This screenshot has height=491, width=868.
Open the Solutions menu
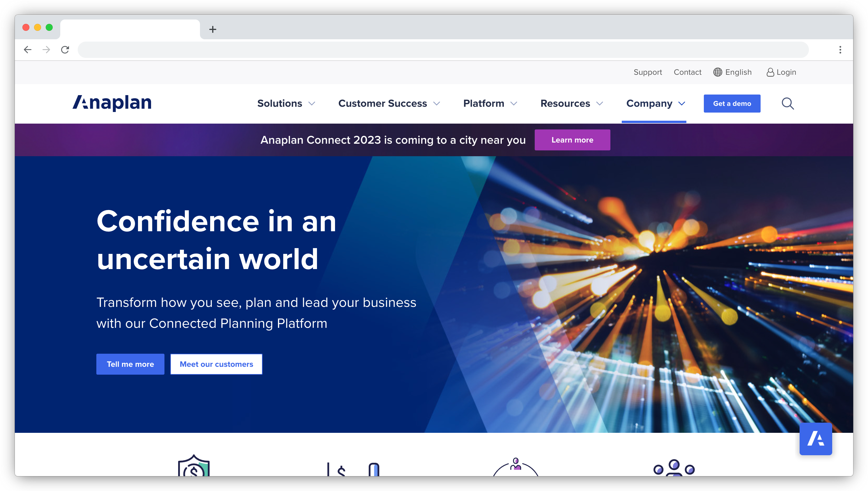(x=279, y=104)
